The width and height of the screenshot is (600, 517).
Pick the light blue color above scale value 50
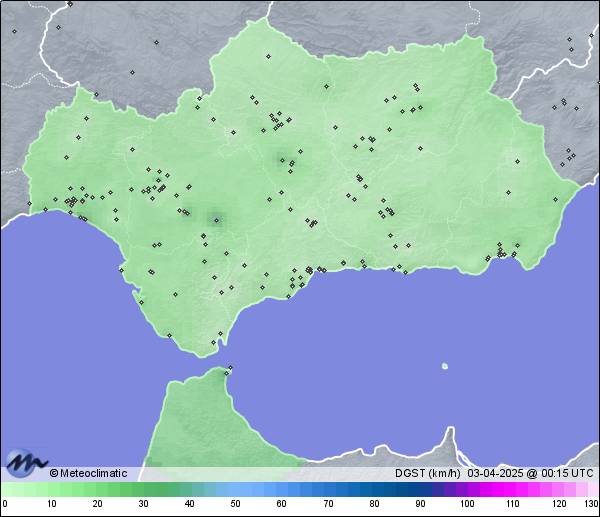coord(235,489)
